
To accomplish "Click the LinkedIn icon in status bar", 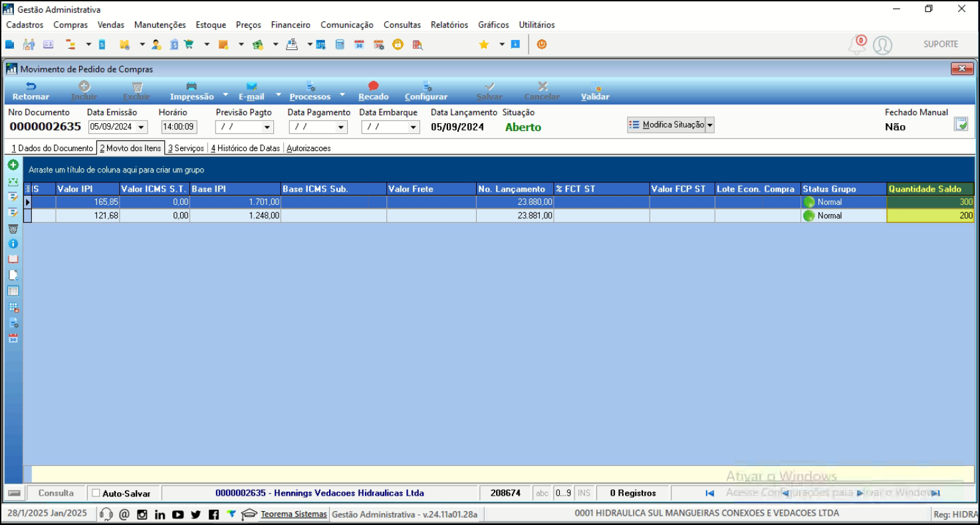I will 160,514.
